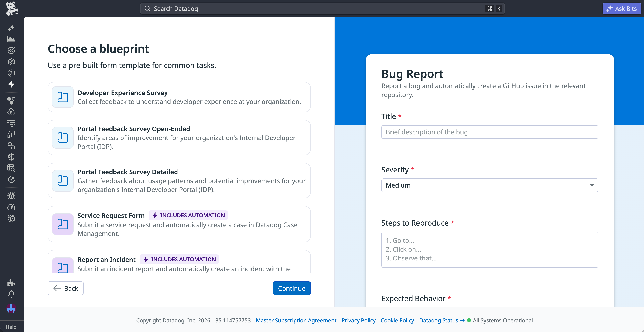Open Ask Bits assistant
This screenshot has width=644, height=332.
621,9
